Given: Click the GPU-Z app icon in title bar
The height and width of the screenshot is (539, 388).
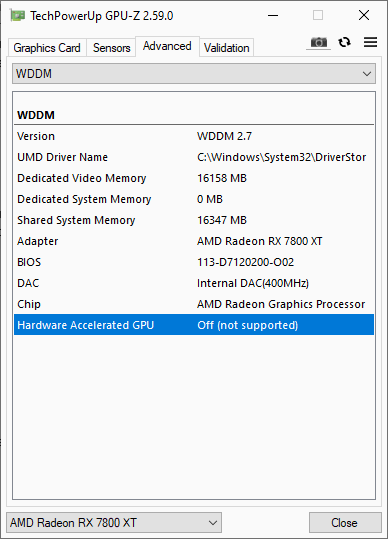Looking at the screenshot, I should tap(17, 16).
